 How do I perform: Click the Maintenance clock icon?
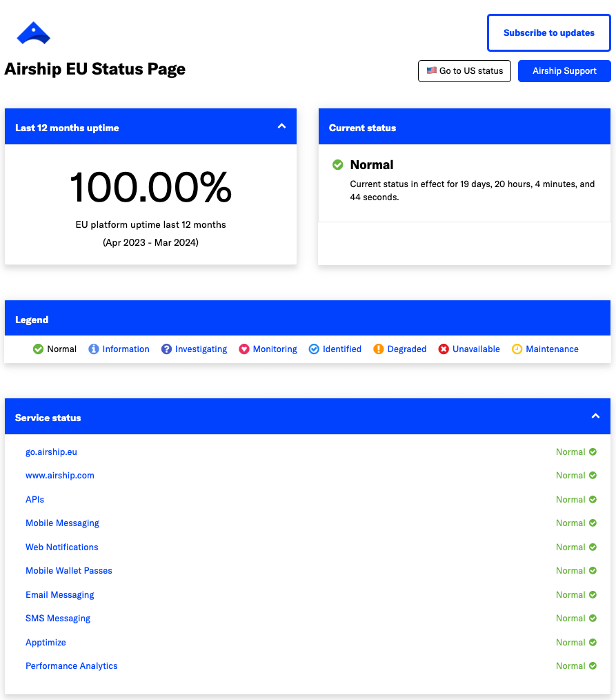click(x=517, y=349)
